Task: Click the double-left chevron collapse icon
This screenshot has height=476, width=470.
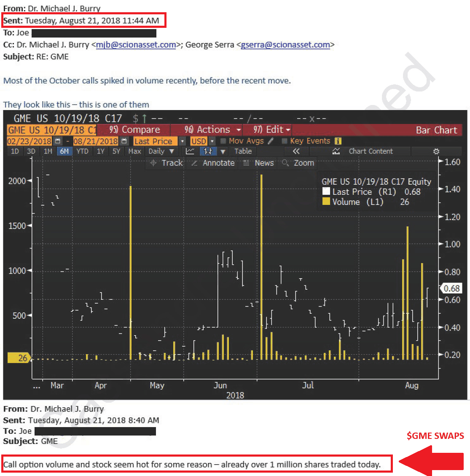Action: pos(296,151)
